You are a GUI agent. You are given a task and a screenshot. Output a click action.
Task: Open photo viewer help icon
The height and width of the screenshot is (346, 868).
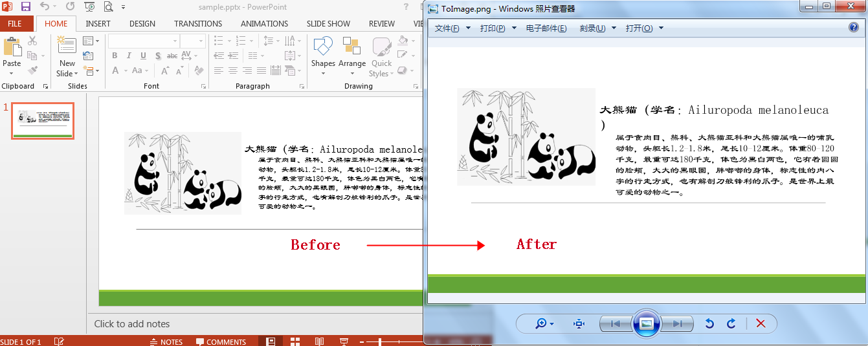(854, 28)
